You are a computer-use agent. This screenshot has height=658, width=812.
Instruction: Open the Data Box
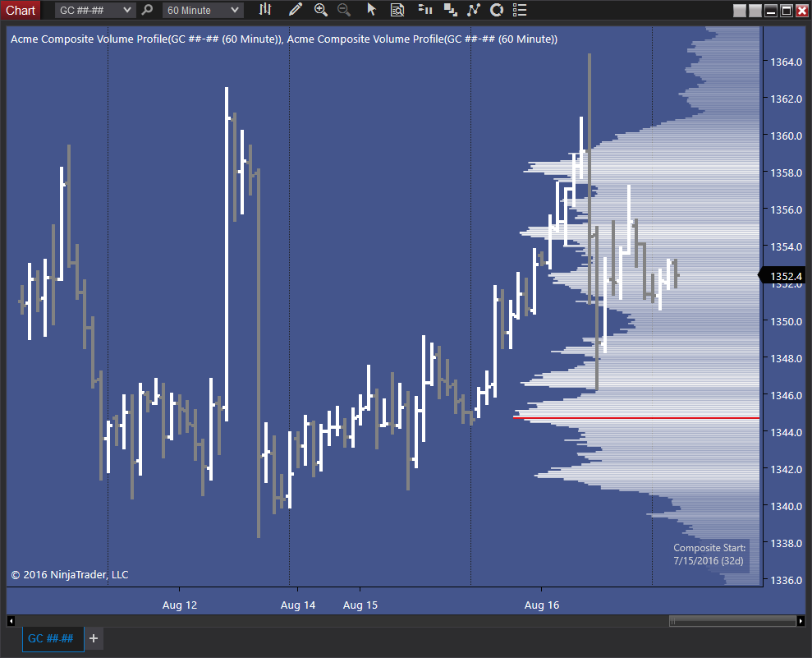point(397,10)
